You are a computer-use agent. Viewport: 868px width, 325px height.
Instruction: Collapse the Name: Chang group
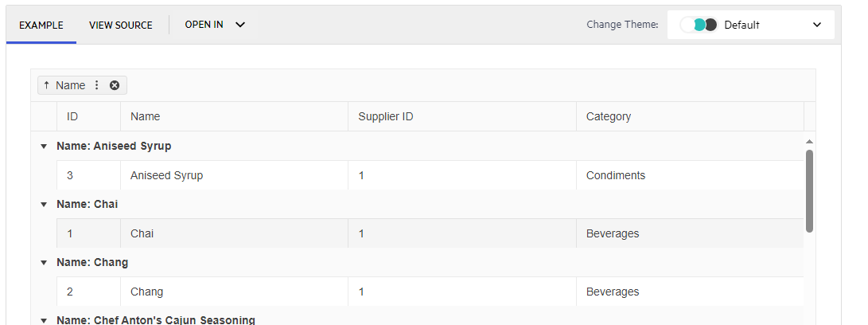44,263
